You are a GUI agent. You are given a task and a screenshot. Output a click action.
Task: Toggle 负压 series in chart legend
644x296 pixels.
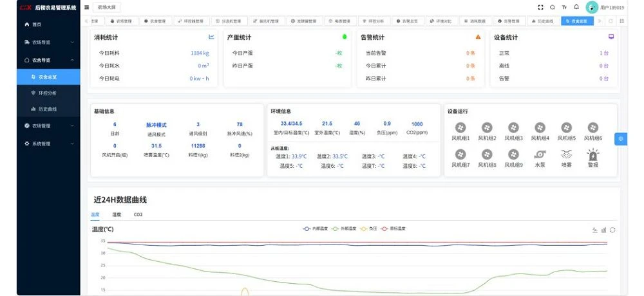[368, 228]
